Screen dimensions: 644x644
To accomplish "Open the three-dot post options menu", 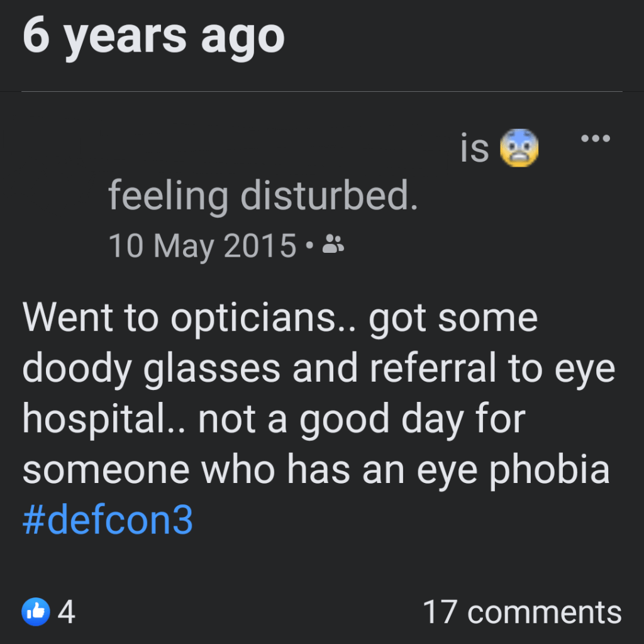I will pos(595,139).
